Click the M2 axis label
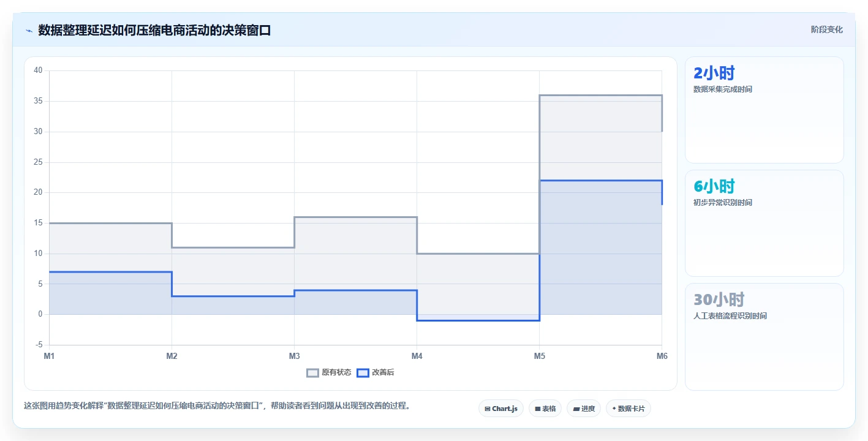868x441 pixels. tap(172, 356)
